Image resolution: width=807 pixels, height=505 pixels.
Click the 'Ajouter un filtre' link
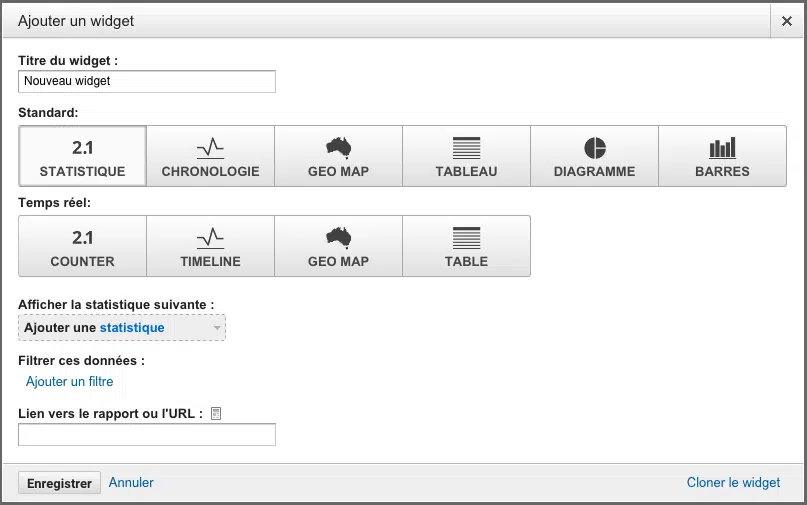[x=70, y=382]
